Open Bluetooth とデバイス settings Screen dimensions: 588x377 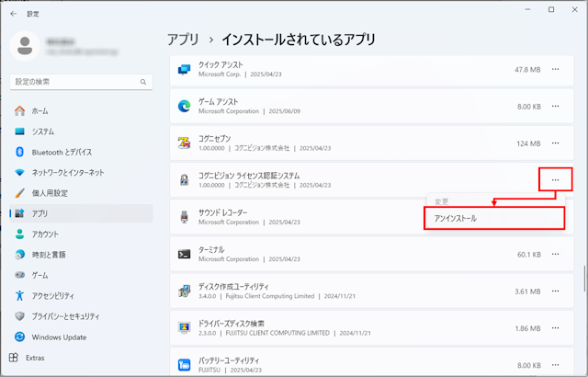(81, 152)
